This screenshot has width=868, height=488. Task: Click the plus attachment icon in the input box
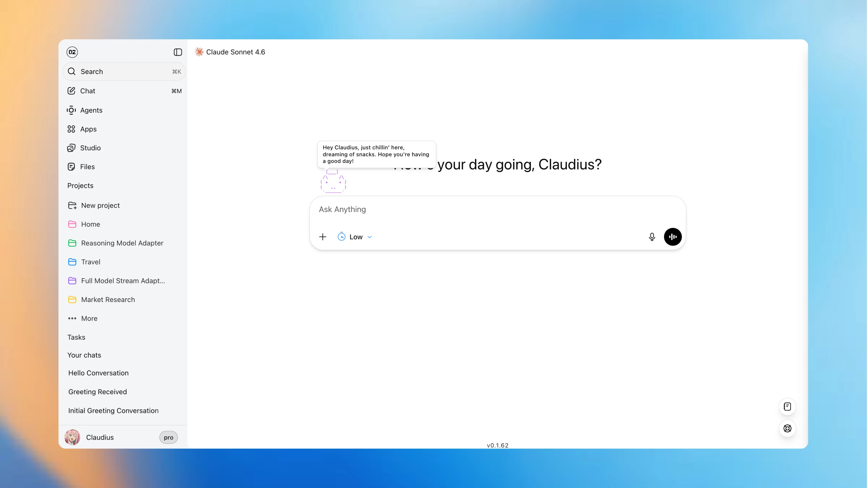click(323, 237)
